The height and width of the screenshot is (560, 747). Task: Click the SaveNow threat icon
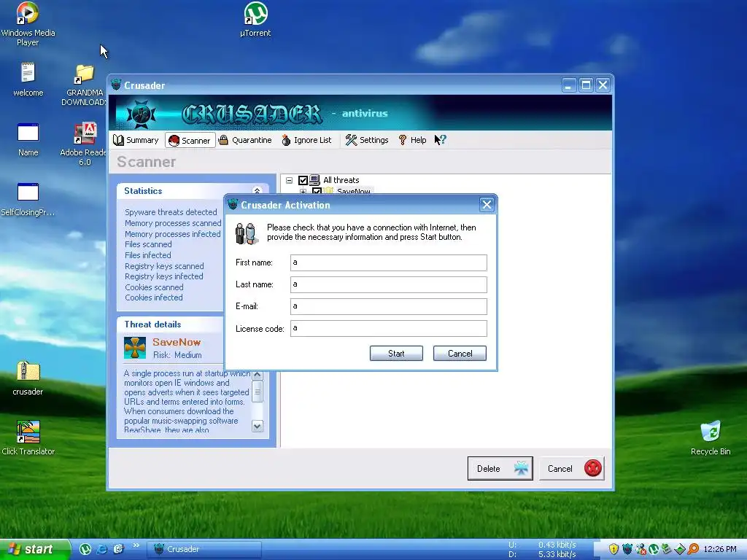click(x=135, y=348)
